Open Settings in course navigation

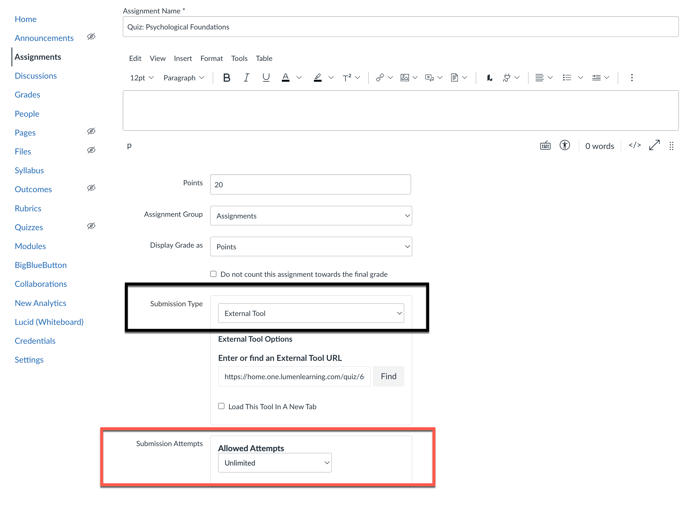(x=29, y=360)
